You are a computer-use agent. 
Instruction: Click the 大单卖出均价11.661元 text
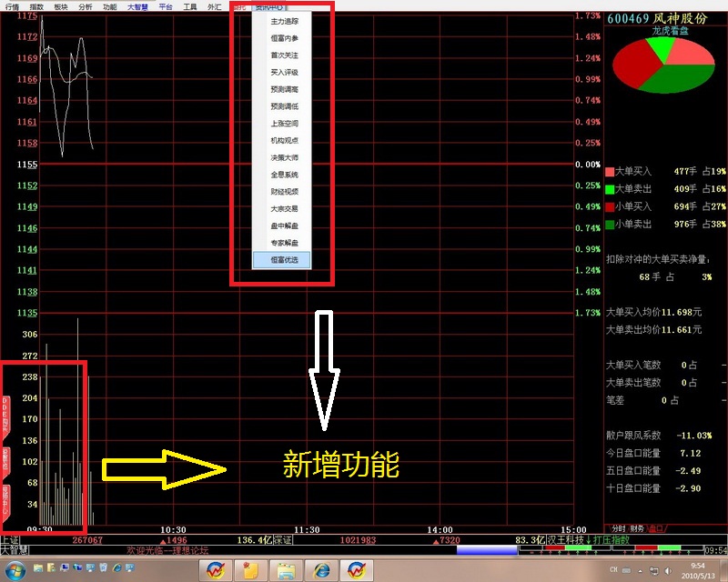click(653, 330)
